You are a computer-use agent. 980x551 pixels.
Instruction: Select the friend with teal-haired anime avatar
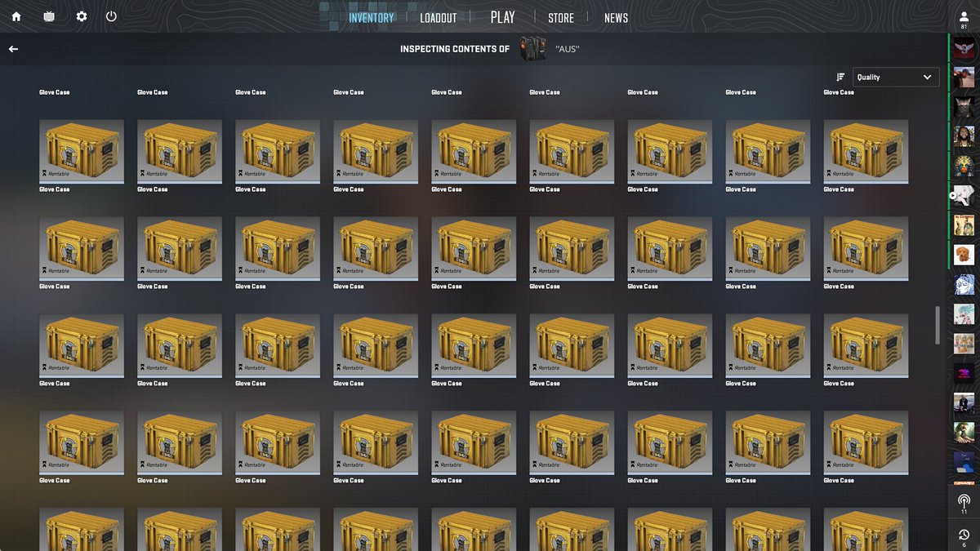pyautogui.click(x=964, y=314)
